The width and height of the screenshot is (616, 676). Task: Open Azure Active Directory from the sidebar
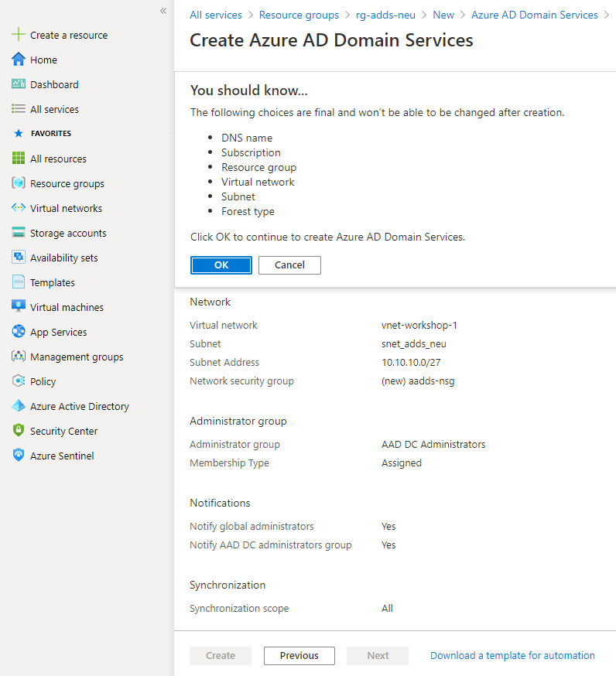click(17, 406)
